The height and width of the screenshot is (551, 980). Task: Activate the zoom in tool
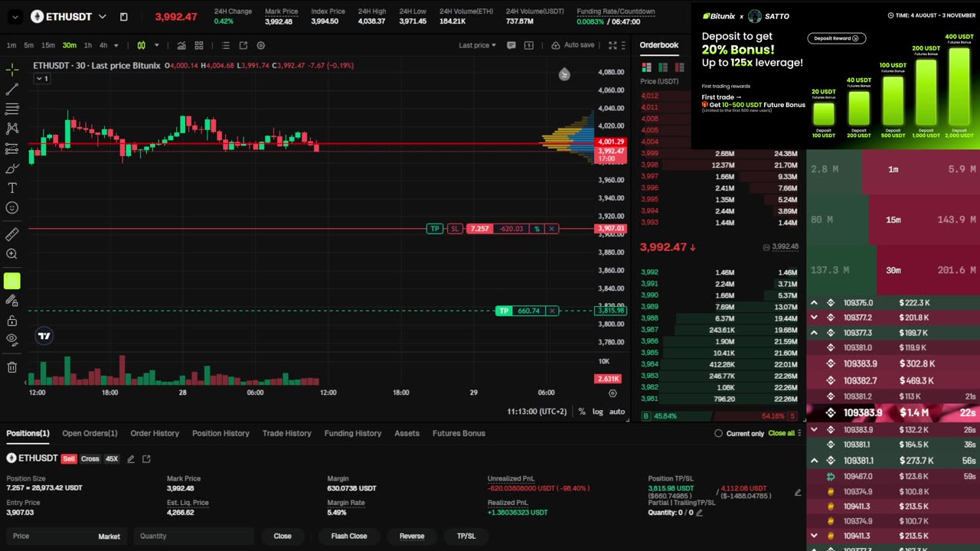coord(12,254)
